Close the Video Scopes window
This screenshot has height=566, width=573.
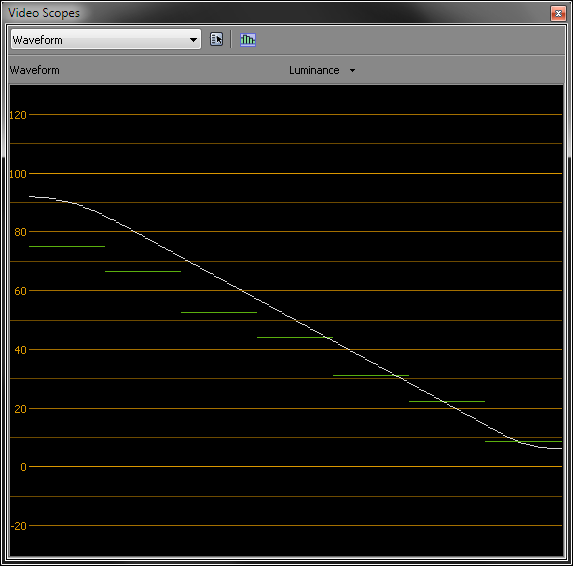[558, 14]
